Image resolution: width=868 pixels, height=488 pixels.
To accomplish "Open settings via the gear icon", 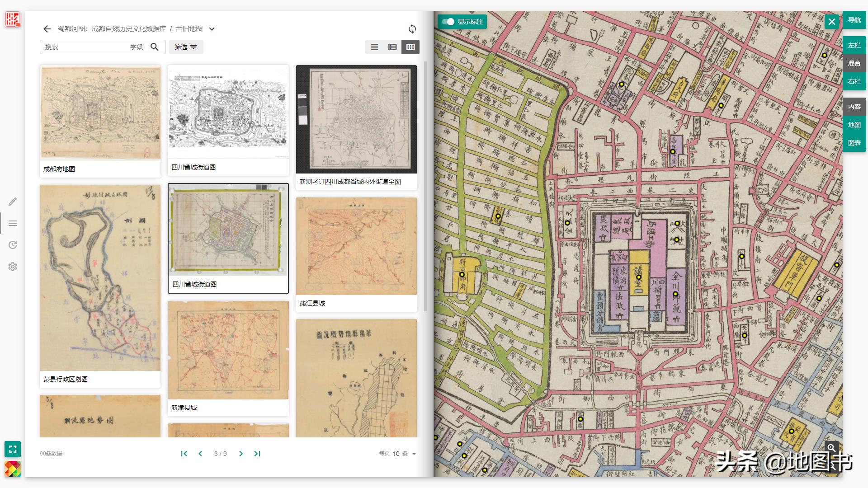I will (x=13, y=267).
